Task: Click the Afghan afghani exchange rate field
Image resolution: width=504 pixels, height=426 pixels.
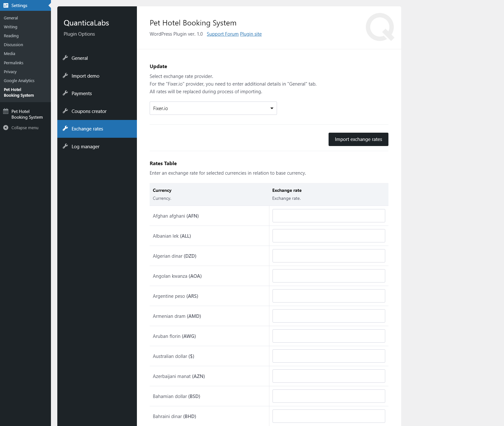Action: pos(329,216)
